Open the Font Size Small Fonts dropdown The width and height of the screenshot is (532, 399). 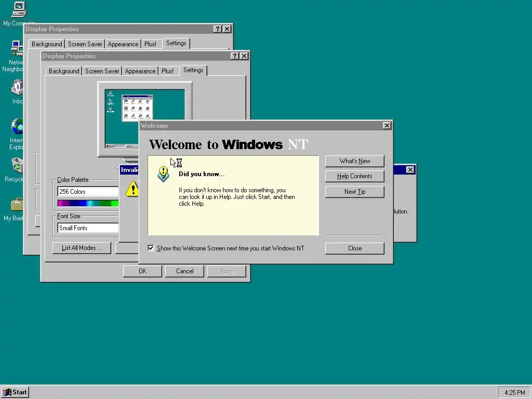[x=88, y=228]
